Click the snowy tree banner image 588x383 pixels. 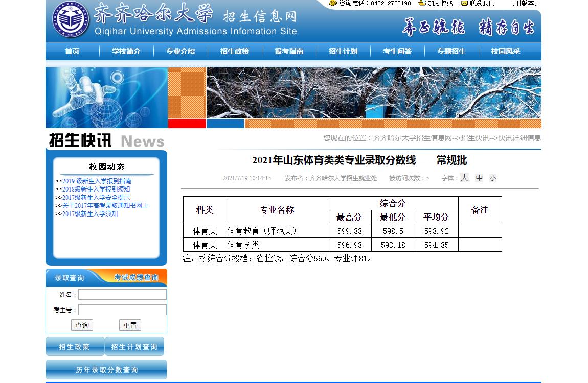pyautogui.click(x=374, y=93)
